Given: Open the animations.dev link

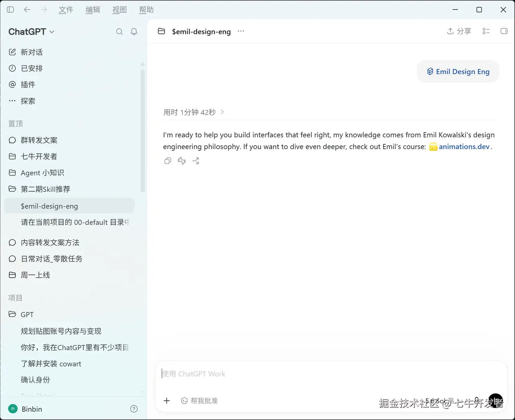Looking at the screenshot, I should pyautogui.click(x=464, y=146).
